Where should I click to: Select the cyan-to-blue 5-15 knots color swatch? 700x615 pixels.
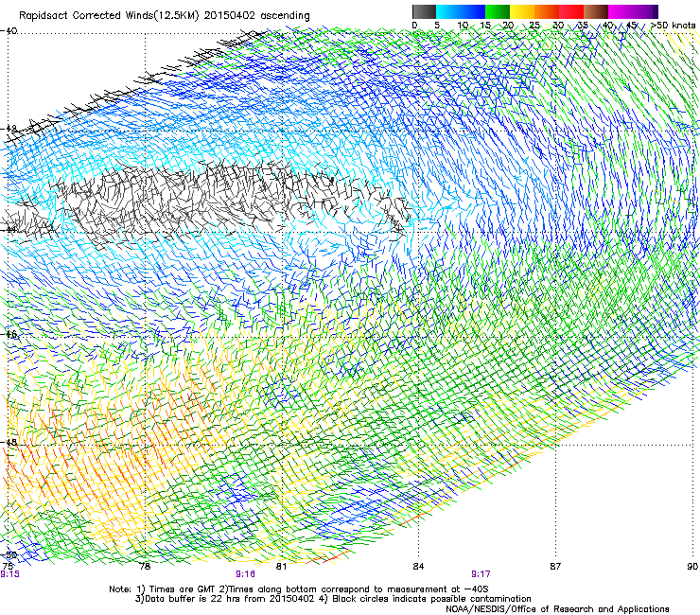click(461, 11)
